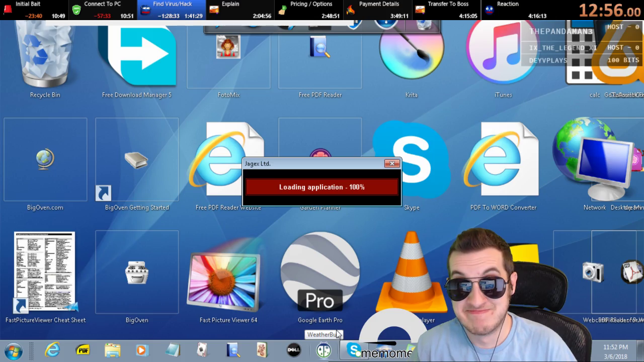Select the BigOven Getting Started shortcut
This screenshot has width=644, height=362.
(136, 160)
